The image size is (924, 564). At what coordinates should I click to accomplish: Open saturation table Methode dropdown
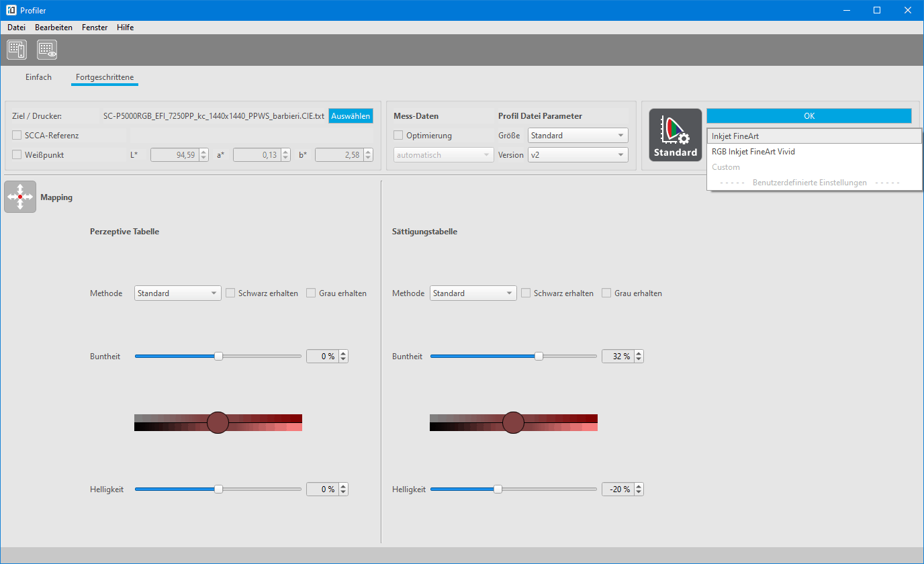(473, 293)
